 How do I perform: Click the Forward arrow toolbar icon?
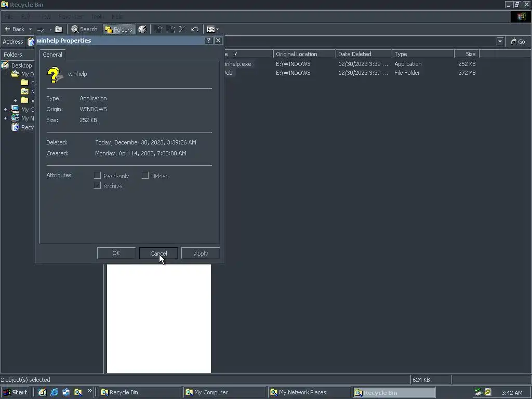(x=41, y=29)
